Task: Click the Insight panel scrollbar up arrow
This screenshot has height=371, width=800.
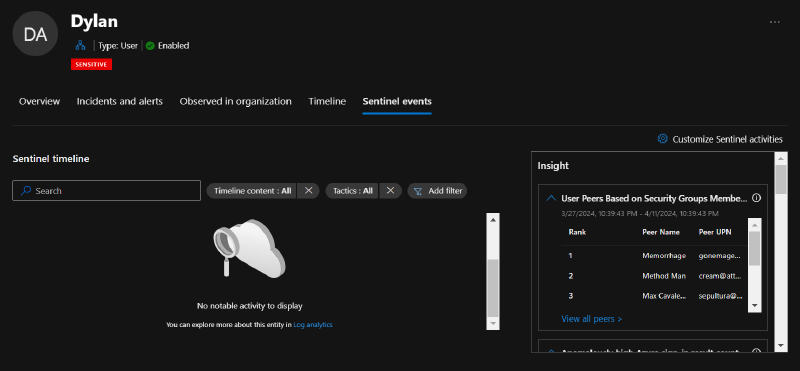Action: [x=780, y=158]
